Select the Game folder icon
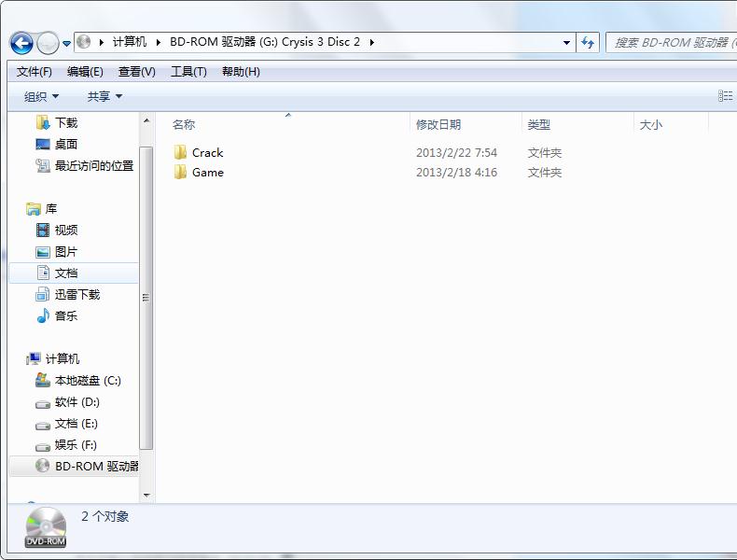 pyautogui.click(x=180, y=172)
